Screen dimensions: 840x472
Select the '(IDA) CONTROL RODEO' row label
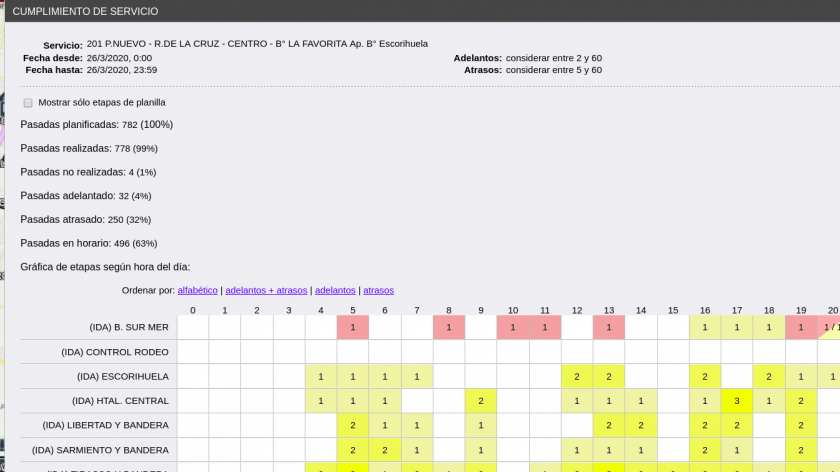[x=114, y=352]
